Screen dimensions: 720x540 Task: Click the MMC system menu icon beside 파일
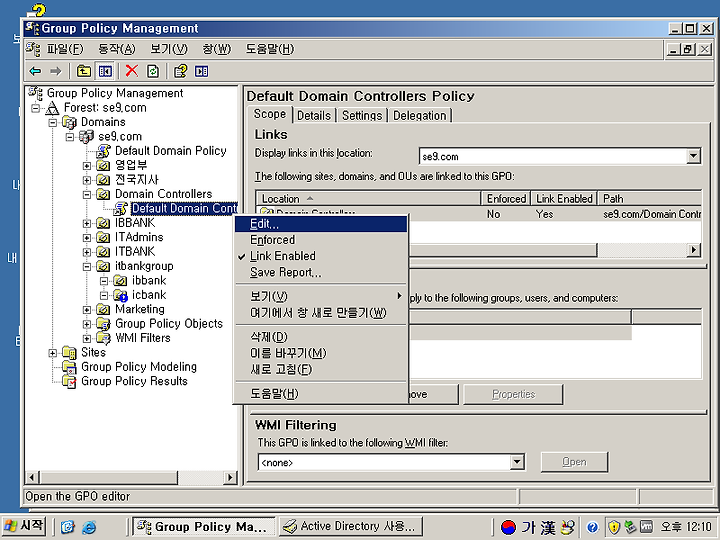[x=33, y=49]
